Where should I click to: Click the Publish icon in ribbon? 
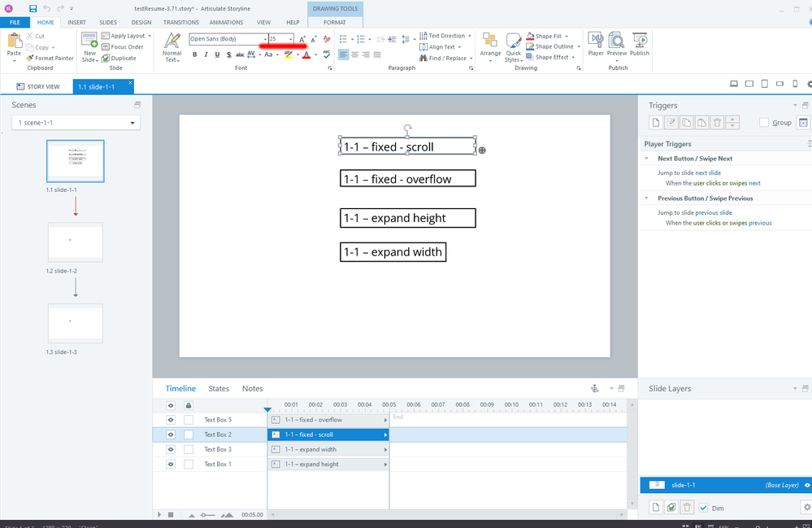[x=640, y=44]
